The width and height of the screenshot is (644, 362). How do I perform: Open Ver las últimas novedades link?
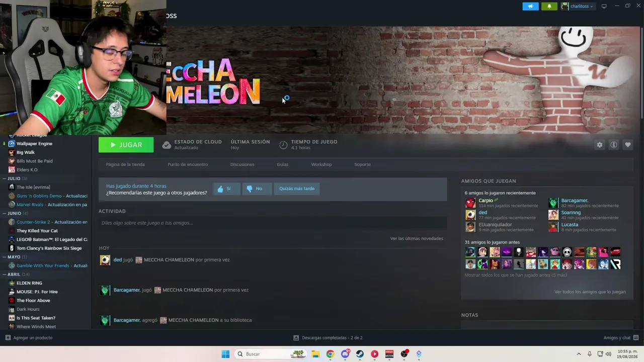[417, 238]
